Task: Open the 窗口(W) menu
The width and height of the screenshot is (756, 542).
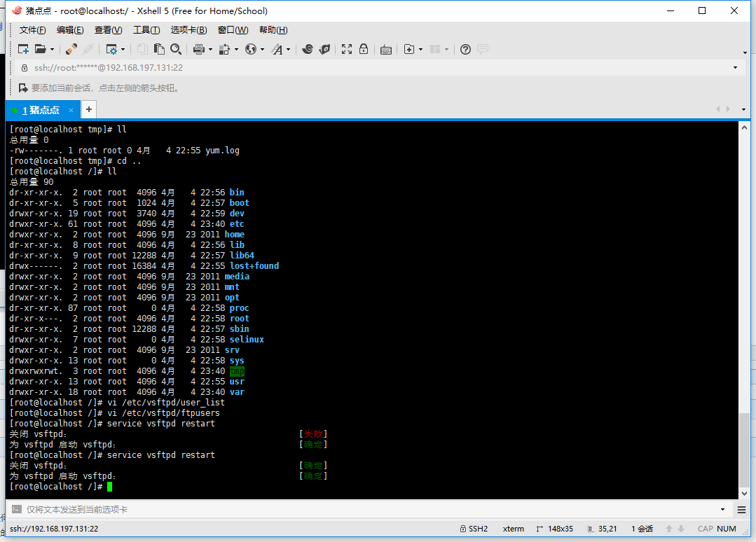Action: 233,30
